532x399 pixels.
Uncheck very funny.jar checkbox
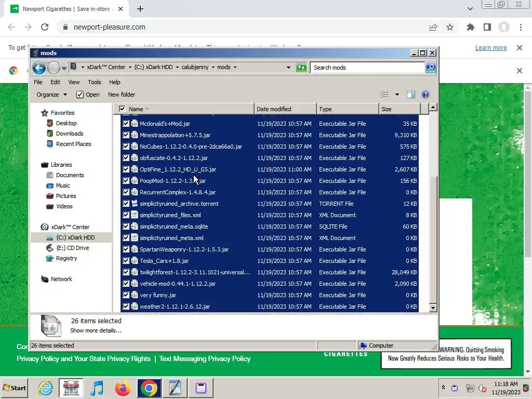point(126,295)
